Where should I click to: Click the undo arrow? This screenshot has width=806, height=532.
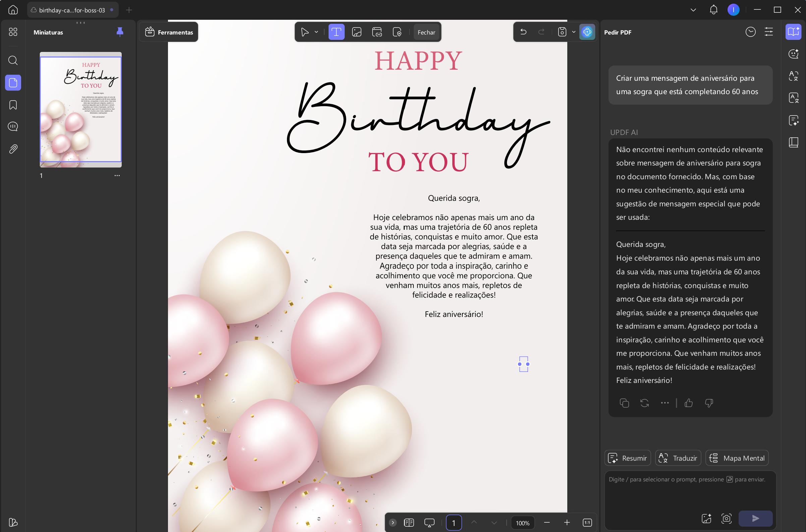coord(523,32)
